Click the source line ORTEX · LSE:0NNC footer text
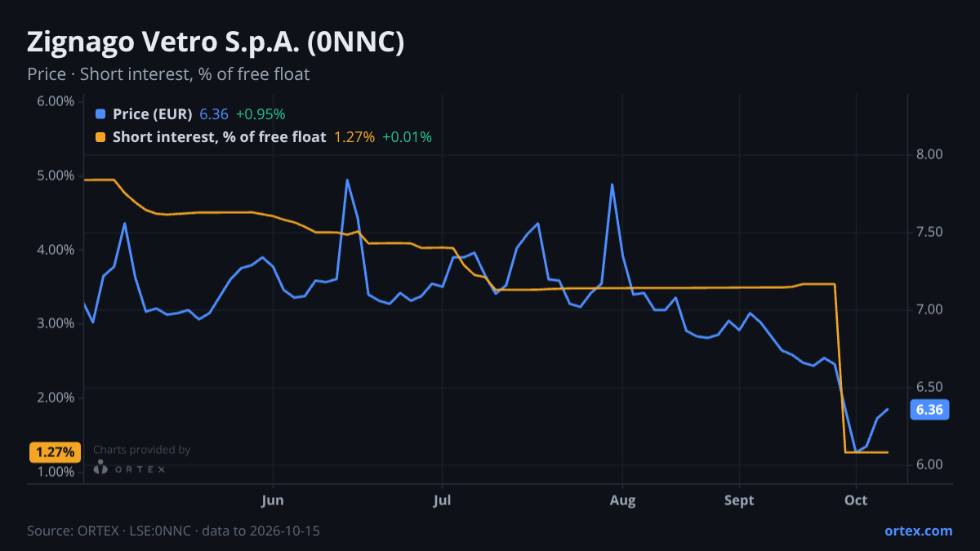 tap(173, 531)
